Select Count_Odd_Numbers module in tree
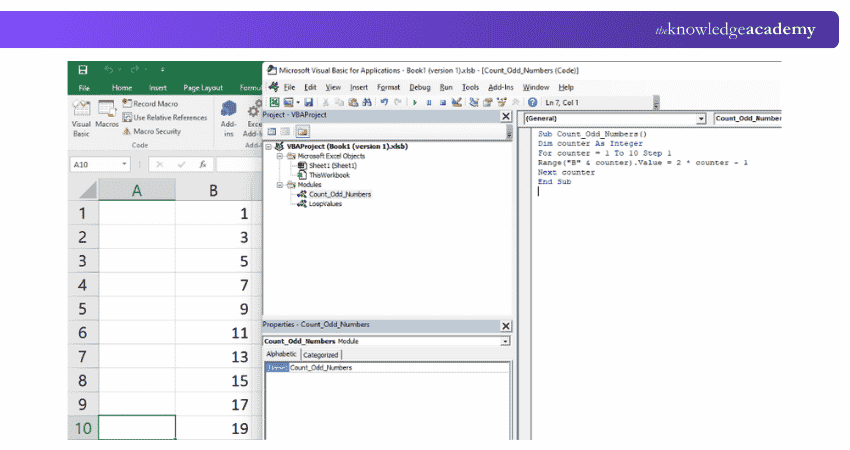The width and height of the screenshot is (850, 450). tap(334, 194)
